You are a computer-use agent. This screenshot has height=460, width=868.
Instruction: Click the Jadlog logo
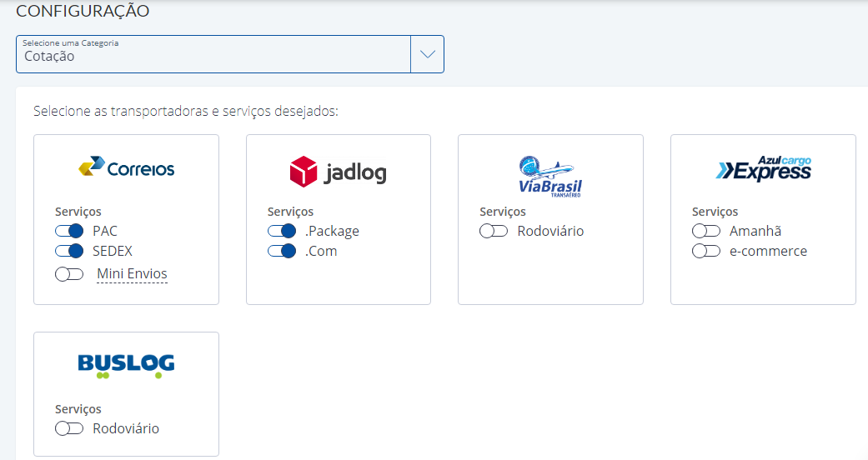pos(339,171)
